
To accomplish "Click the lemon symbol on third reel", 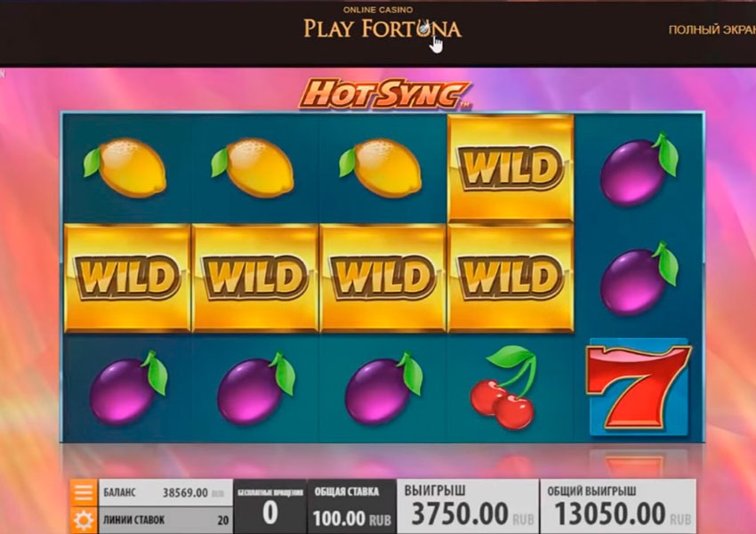I will (x=381, y=167).
